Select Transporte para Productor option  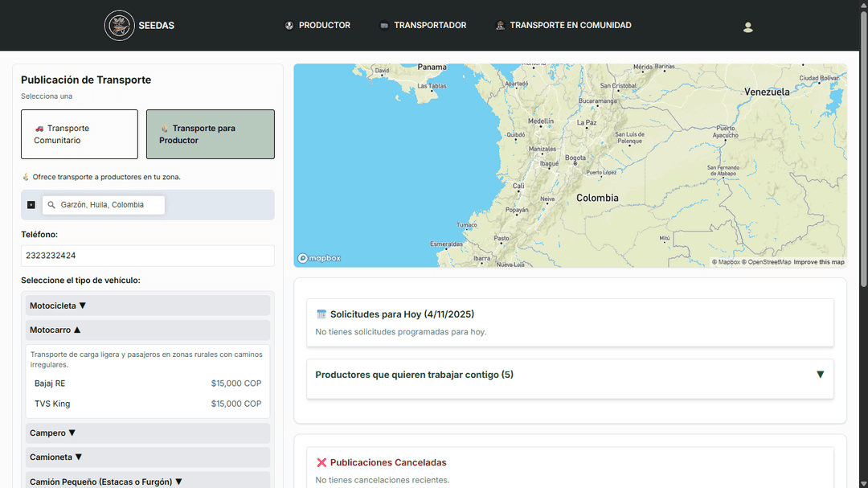(210, 134)
